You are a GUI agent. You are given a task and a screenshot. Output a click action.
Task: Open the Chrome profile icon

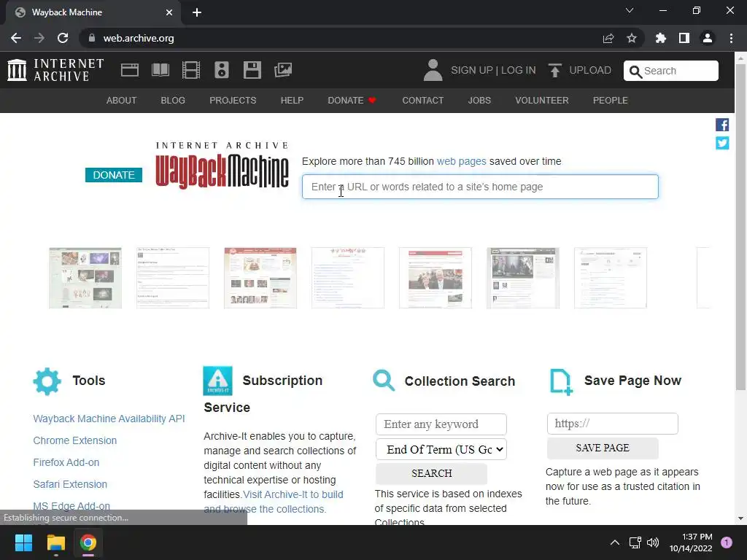(x=708, y=38)
